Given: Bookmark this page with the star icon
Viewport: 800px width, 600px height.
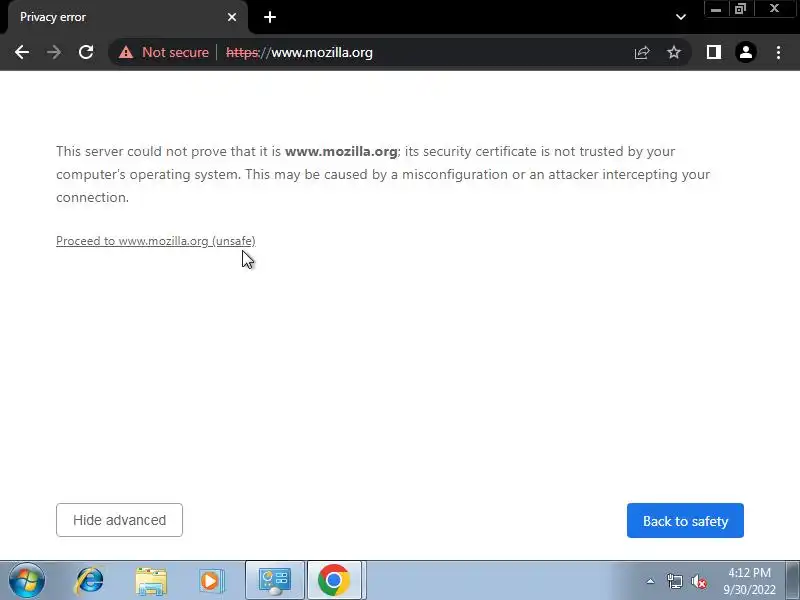Looking at the screenshot, I should coord(674,52).
